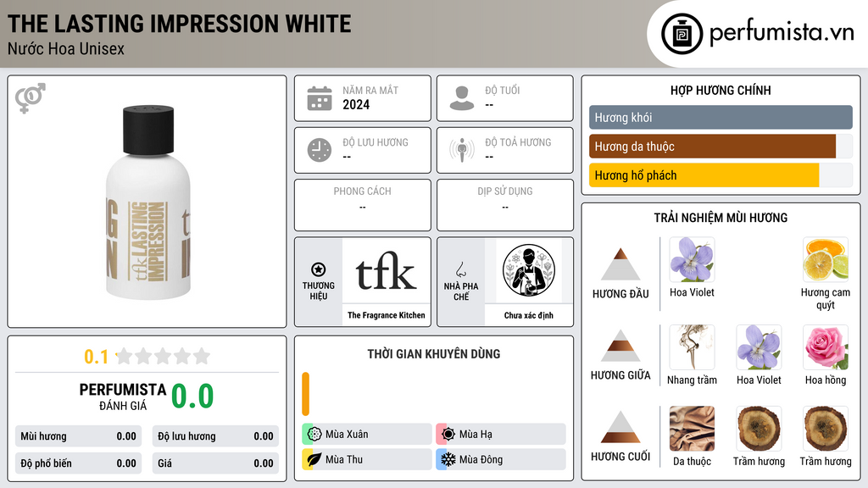The height and width of the screenshot is (488, 868).
Task: Click the Hương cuối pyramid icon
Action: (620, 427)
